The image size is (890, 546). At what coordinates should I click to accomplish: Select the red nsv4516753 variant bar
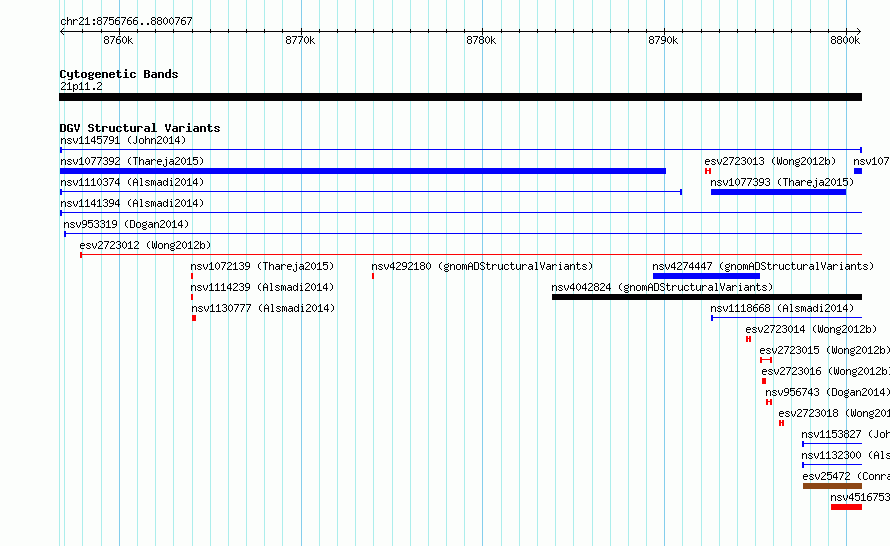pos(846,507)
